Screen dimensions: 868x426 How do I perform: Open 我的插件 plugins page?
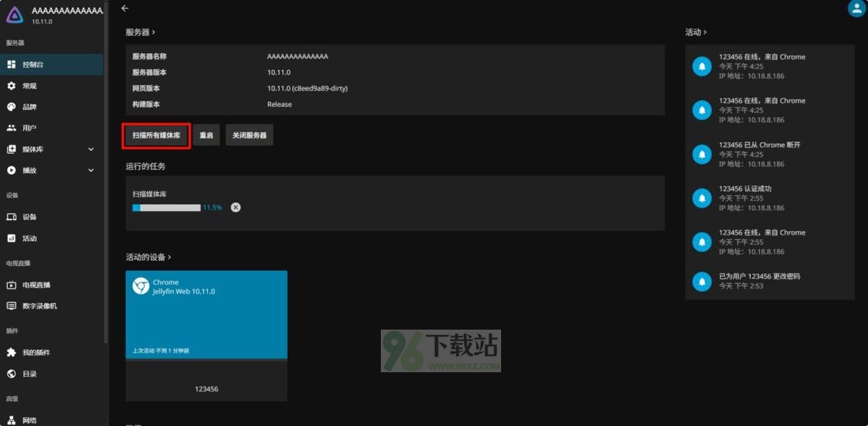click(x=36, y=353)
